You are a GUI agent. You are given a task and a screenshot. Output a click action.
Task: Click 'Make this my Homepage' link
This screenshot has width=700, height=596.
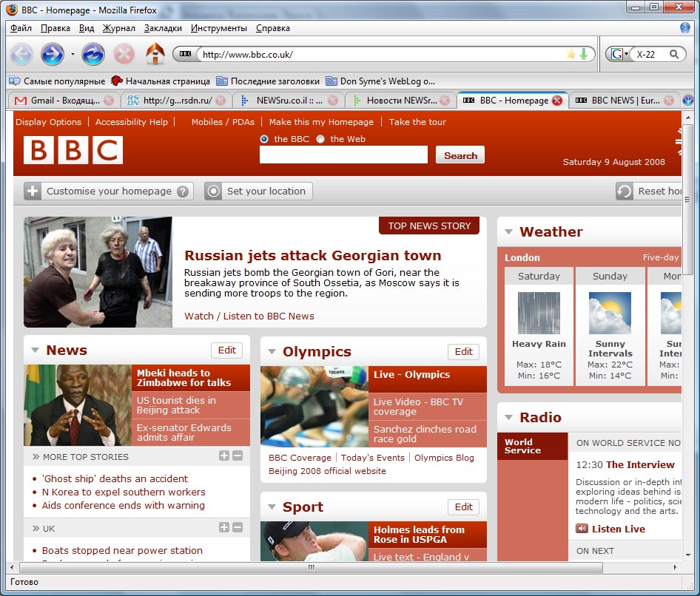point(321,122)
